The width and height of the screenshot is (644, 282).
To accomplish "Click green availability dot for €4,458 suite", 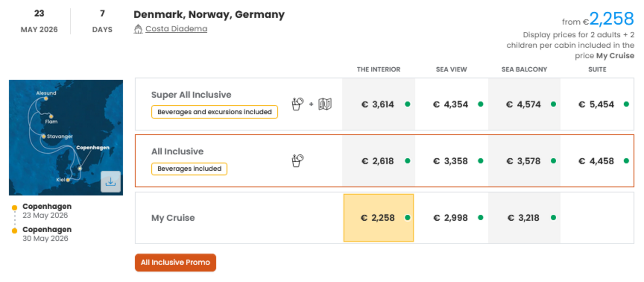I will coord(626,161).
